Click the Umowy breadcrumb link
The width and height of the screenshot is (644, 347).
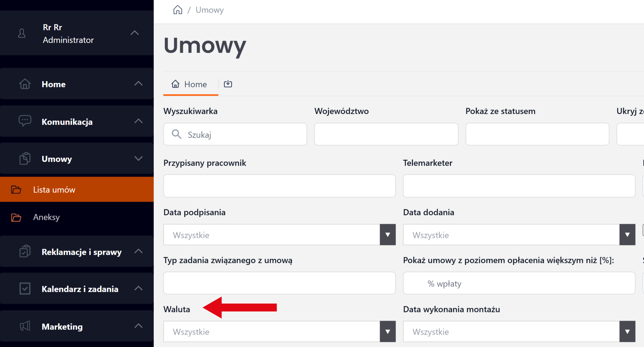pyautogui.click(x=209, y=10)
